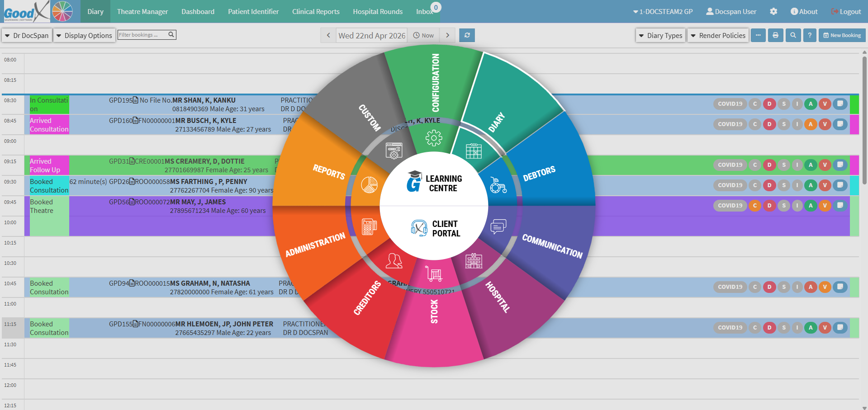Screen dimensions: 868x410
Task: Expand the Dr DocSpan diary dropdown
Action: coord(27,35)
